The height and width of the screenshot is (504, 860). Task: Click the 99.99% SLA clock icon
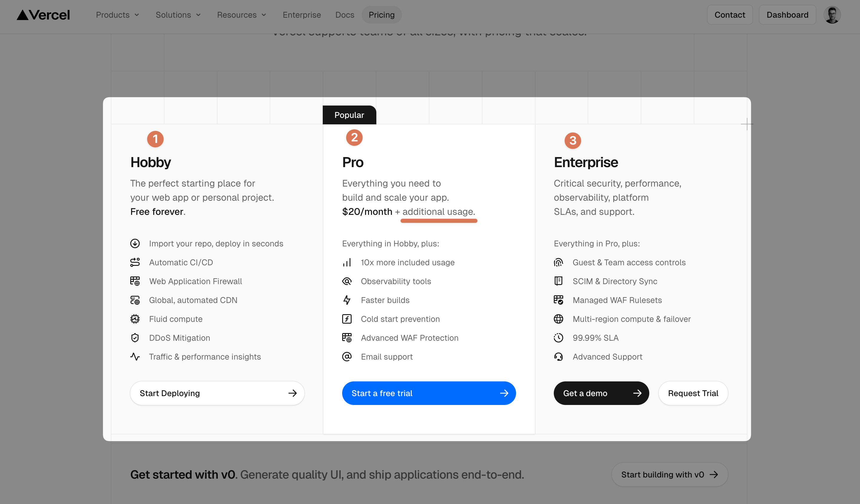558,338
